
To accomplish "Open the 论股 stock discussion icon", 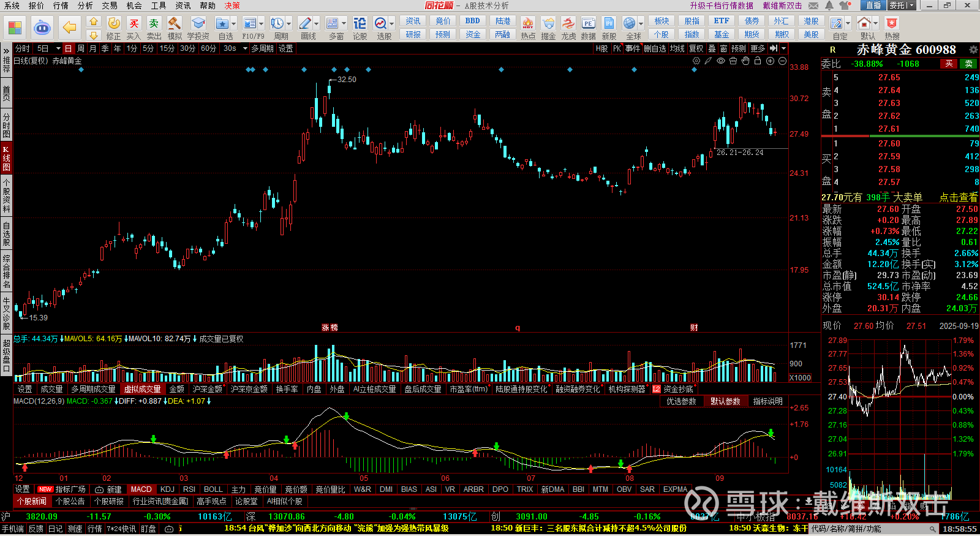I will 360,28.
